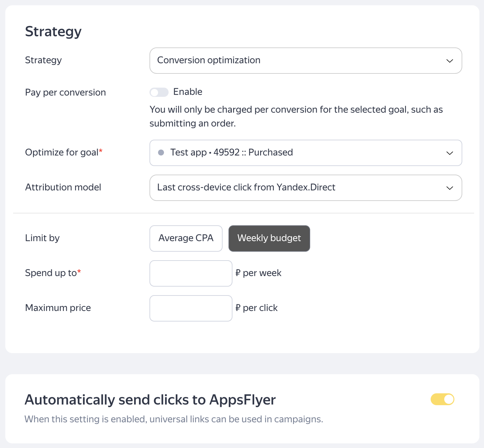Click the Enable label beside the toggle
The width and height of the screenshot is (484, 448).
click(x=188, y=92)
